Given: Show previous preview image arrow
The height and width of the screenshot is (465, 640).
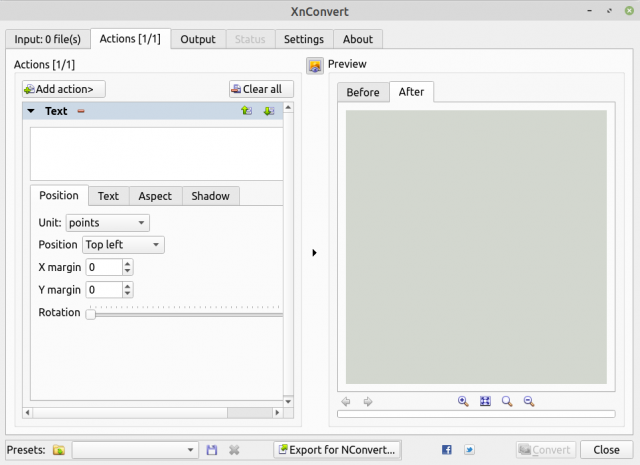Looking at the screenshot, I should click(346, 402).
